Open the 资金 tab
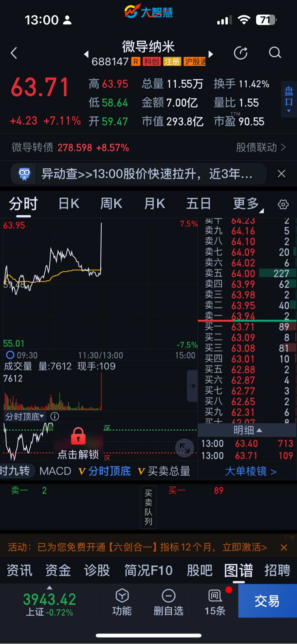 [x=58, y=570]
